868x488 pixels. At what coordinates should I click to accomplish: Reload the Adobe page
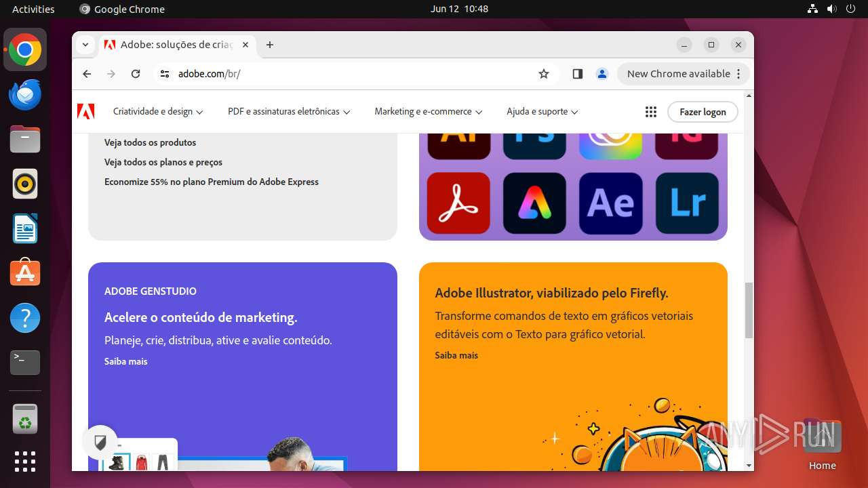click(136, 74)
